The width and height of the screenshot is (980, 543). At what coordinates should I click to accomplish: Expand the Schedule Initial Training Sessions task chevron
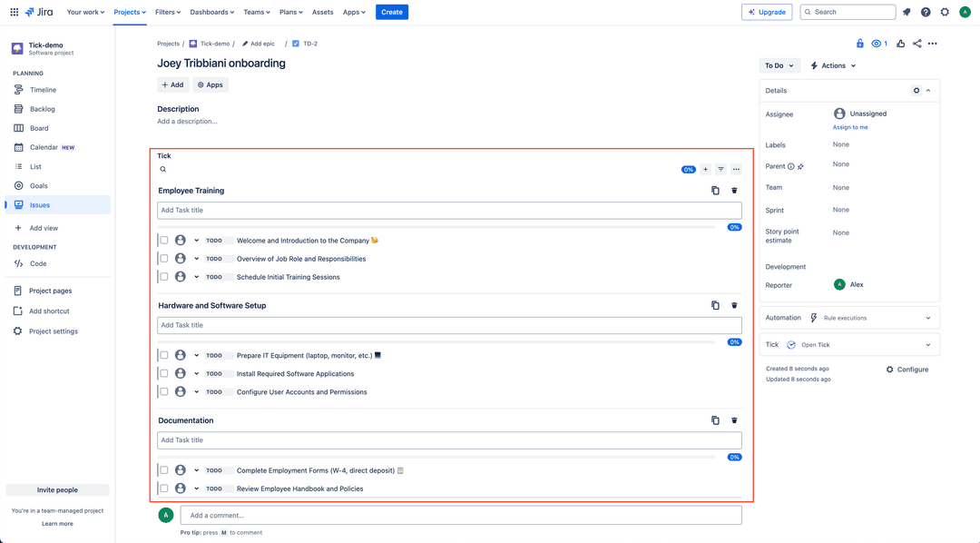(x=196, y=277)
